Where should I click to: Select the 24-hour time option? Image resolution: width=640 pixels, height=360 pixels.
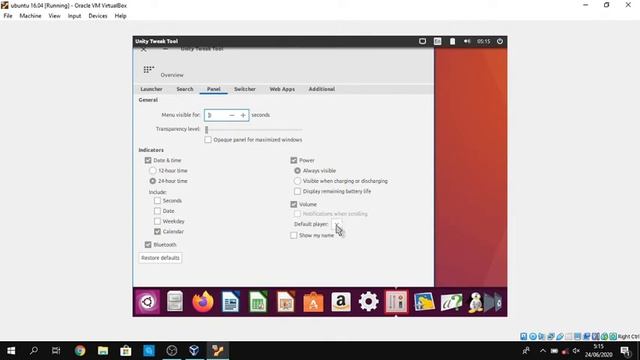153,181
